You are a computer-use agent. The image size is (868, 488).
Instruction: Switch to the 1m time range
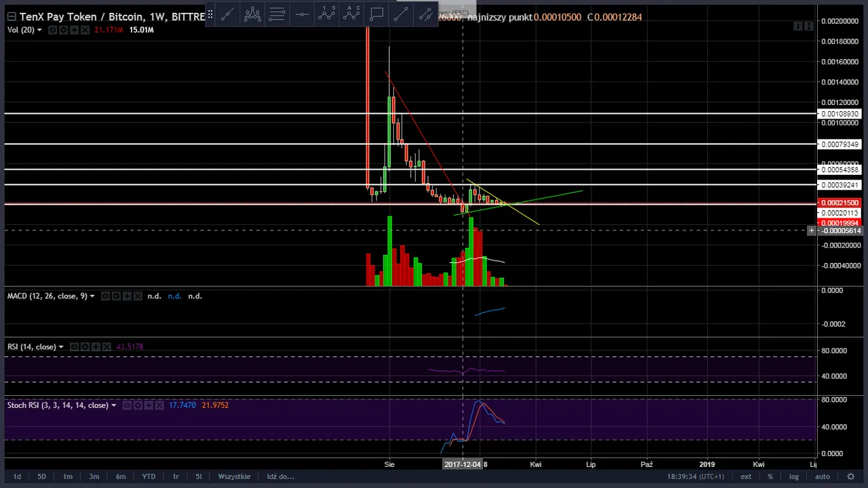[x=68, y=476]
